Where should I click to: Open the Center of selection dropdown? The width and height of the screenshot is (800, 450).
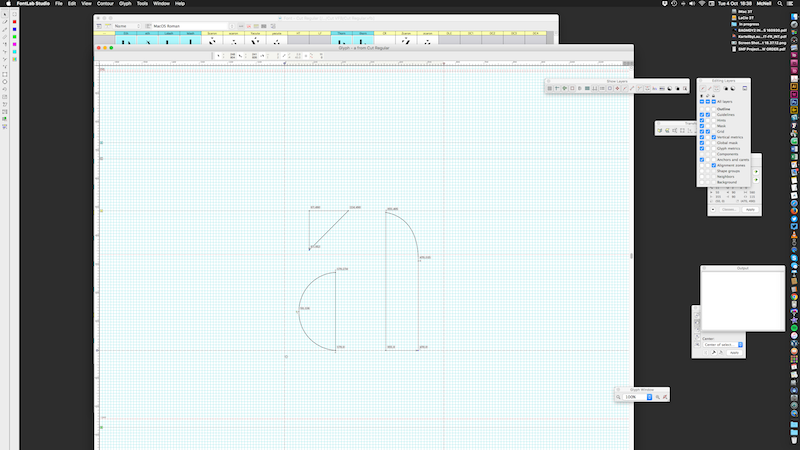pos(723,345)
